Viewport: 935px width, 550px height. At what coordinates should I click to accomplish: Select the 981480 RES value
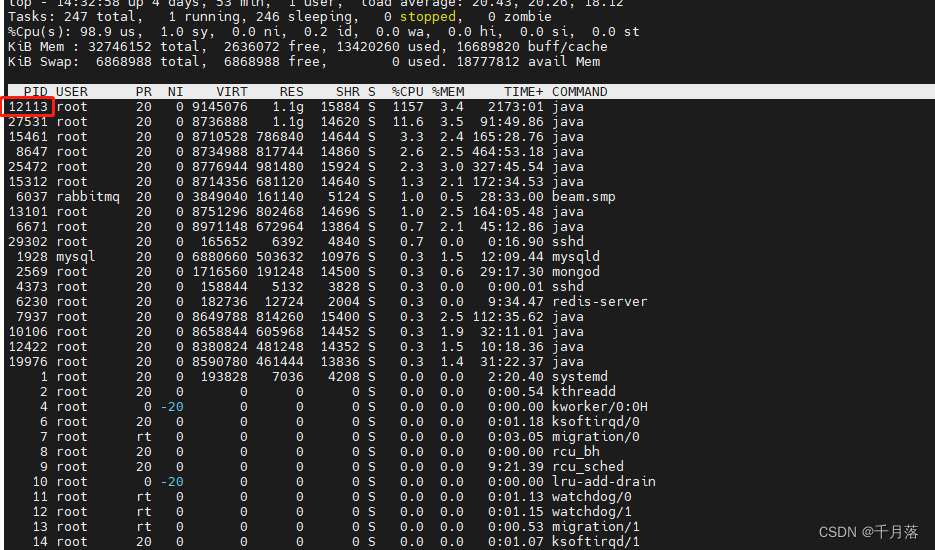point(280,166)
